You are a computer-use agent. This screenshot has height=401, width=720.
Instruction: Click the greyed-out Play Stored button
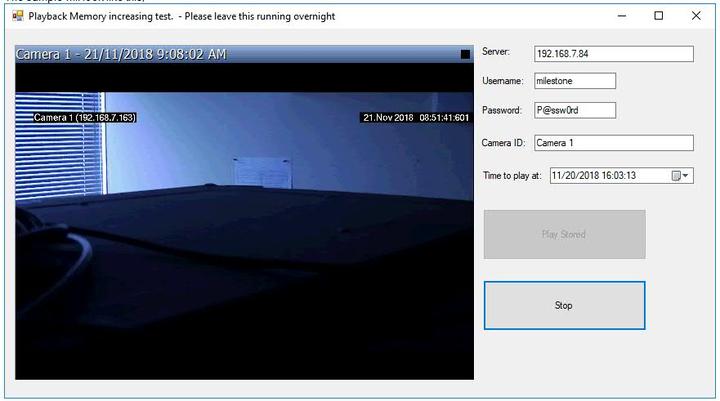pyautogui.click(x=564, y=234)
